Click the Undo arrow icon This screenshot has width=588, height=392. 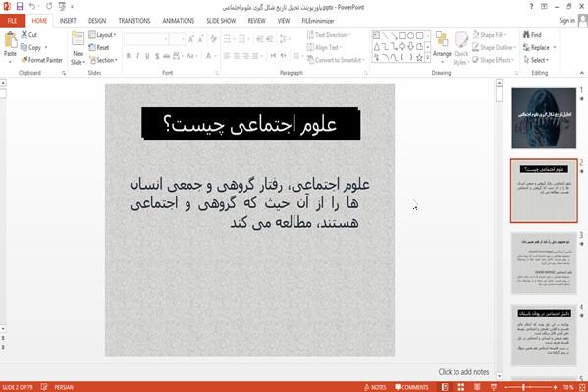pos(32,6)
